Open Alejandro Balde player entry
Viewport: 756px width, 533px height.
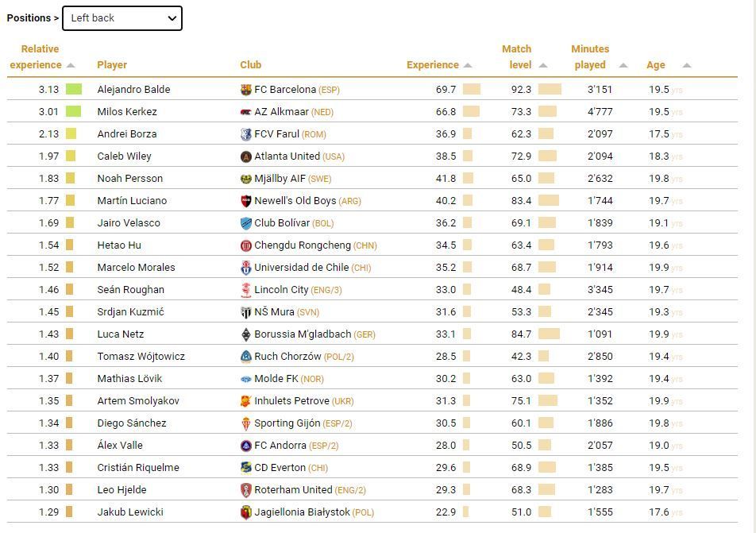133,89
